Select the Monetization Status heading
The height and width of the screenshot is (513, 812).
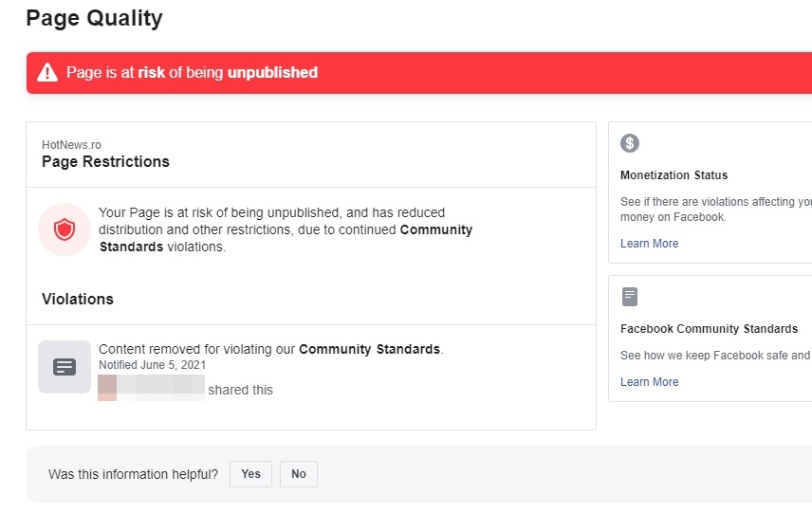click(674, 175)
